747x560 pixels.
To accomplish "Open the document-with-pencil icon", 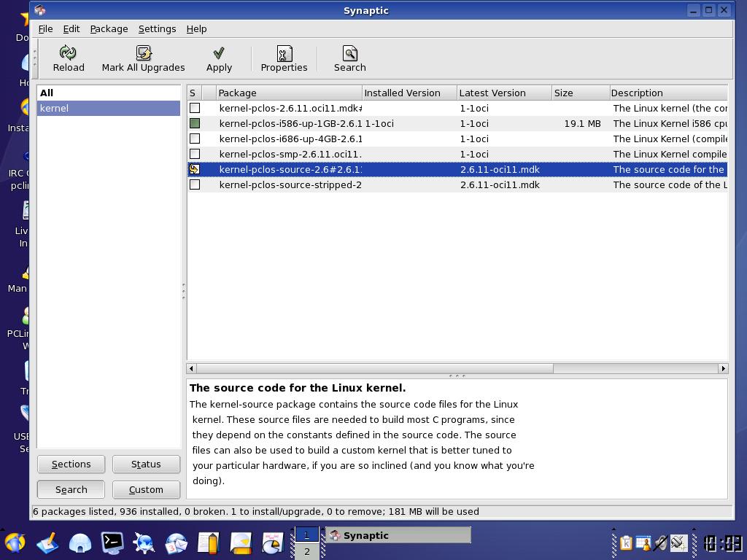I will tap(209, 542).
